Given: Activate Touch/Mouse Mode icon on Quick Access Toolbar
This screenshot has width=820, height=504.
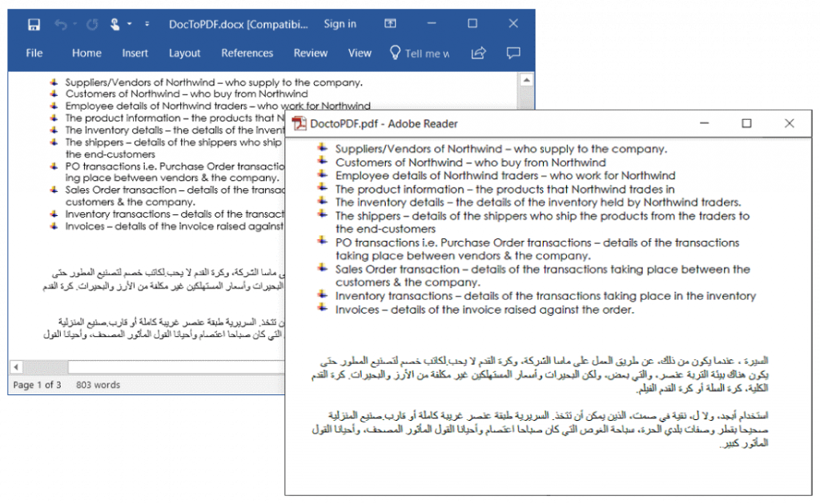Looking at the screenshot, I should coord(115,24).
